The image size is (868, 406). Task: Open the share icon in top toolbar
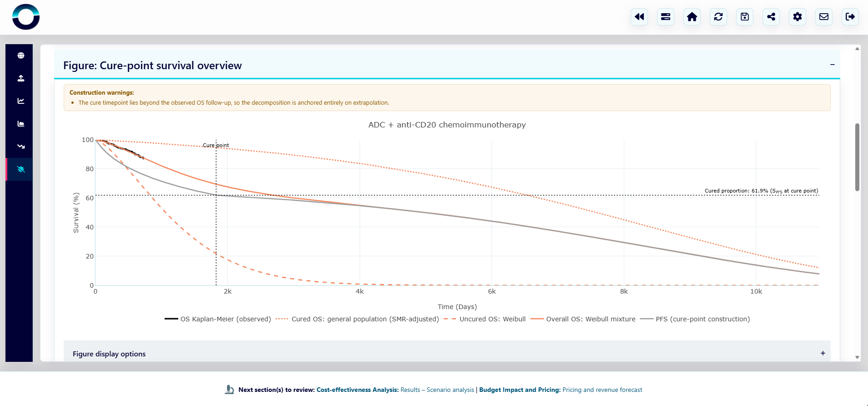tap(771, 17)
